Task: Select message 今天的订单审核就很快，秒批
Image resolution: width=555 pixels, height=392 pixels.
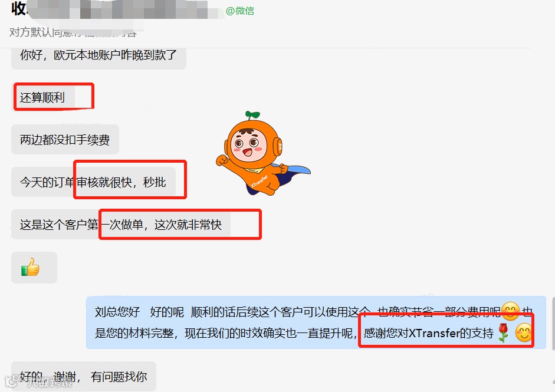Action: (x=93, y=182)
